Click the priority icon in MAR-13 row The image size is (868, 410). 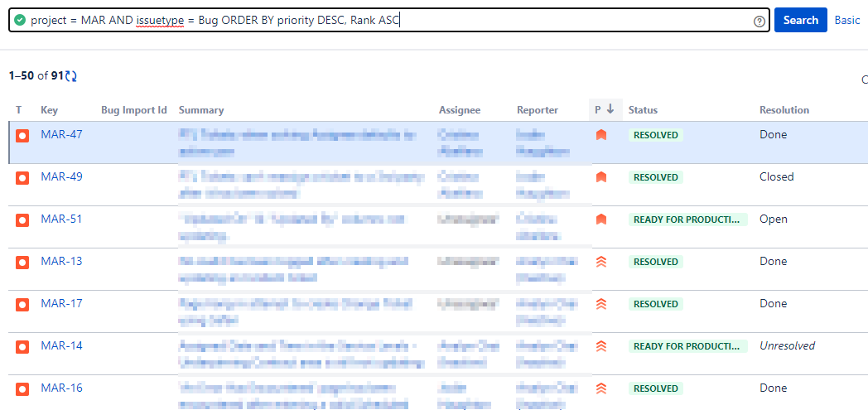point(601,262)
